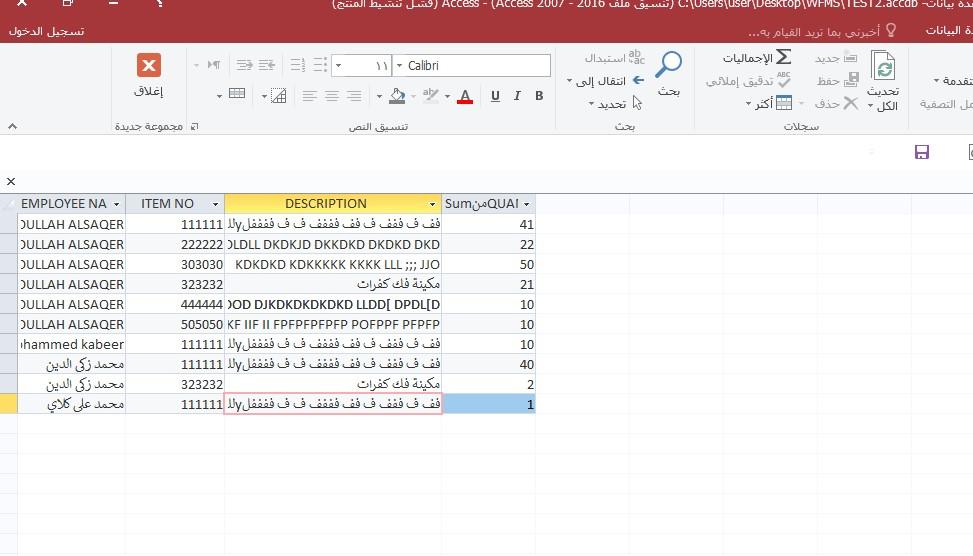
Task: Open the Calibri font name dropdown
Action: point(400,65)
